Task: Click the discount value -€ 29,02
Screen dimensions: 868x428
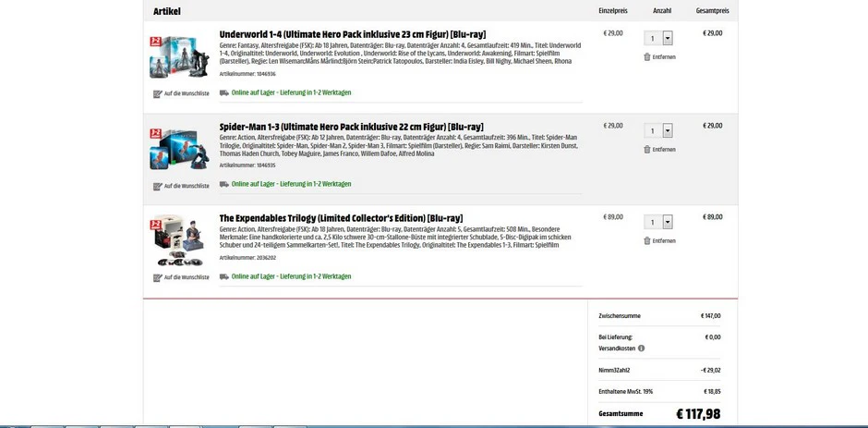Action: coord(710,371)
